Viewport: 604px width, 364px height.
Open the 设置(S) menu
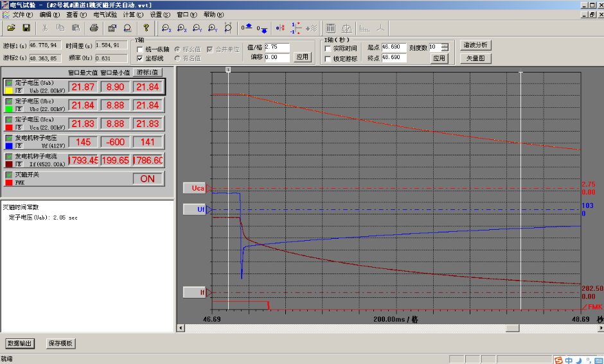pos(160,14)
